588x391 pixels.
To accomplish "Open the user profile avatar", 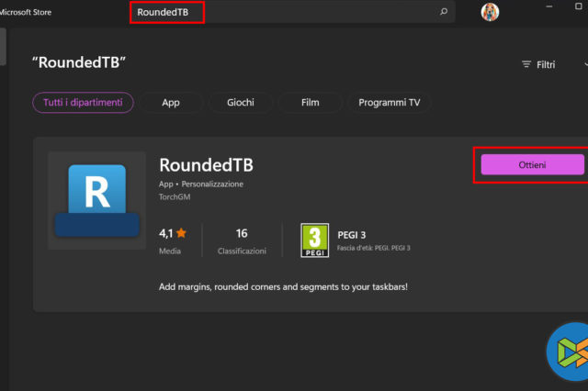I will [x=490, y=12].
